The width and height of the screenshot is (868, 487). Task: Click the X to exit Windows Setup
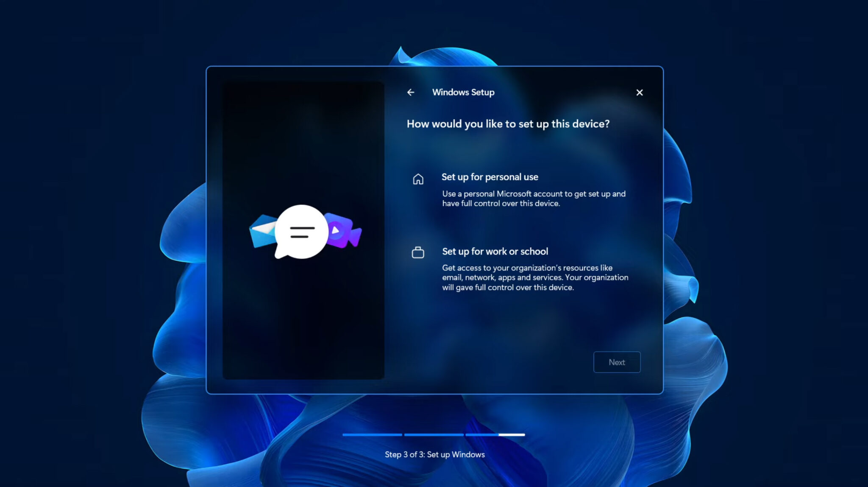pos(639,92)
